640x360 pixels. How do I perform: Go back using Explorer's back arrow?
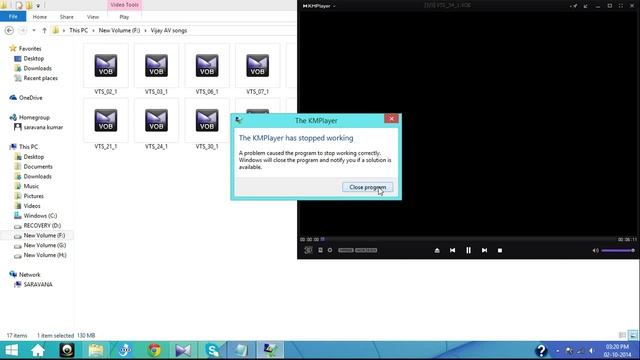(9, 30)
